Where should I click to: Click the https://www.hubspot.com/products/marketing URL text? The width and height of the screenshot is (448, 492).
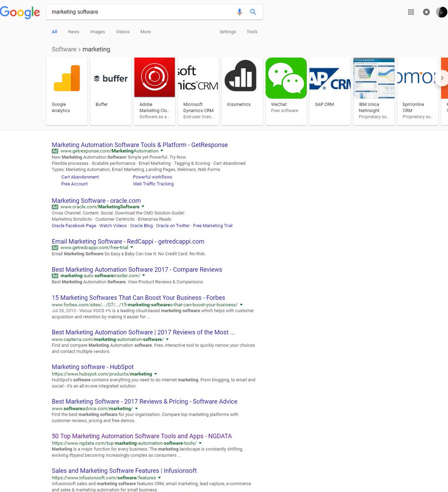102,374
